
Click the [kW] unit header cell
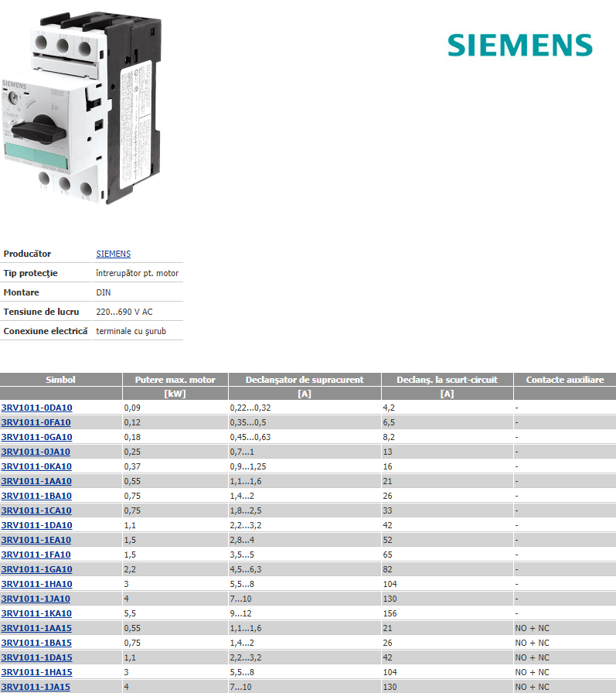[x=175, y=394]
